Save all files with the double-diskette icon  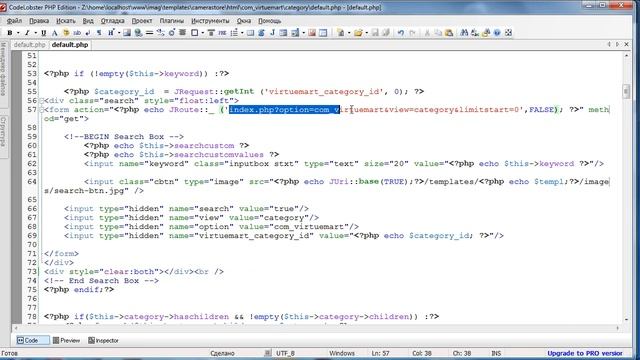[386, 33]
